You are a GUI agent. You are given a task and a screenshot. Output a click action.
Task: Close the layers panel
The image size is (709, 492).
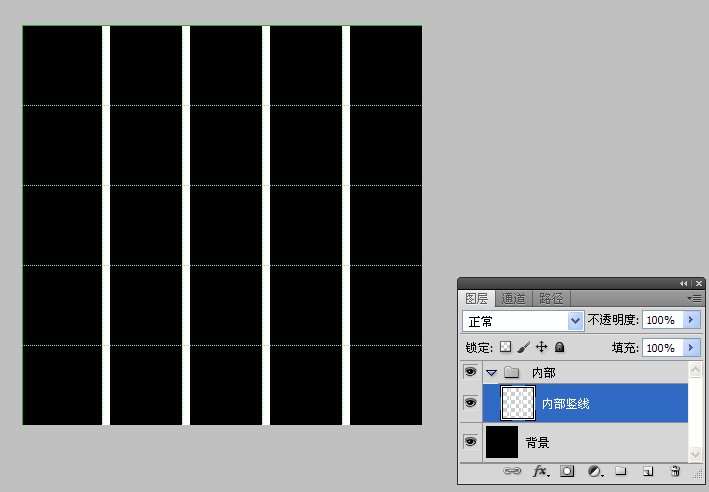pyautogui.click(x=699, y=284)
